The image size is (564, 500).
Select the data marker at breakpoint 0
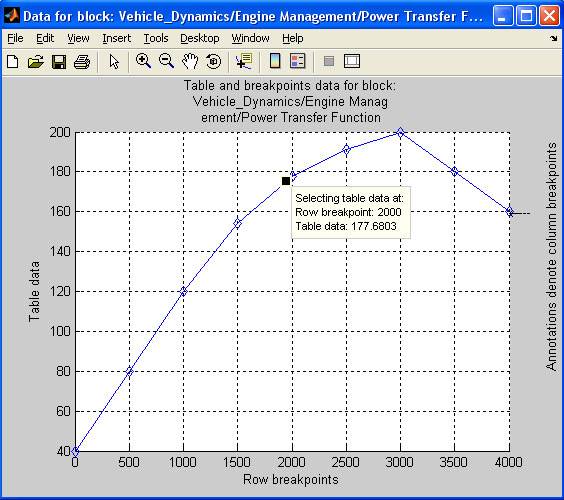(x=75, y=451)
